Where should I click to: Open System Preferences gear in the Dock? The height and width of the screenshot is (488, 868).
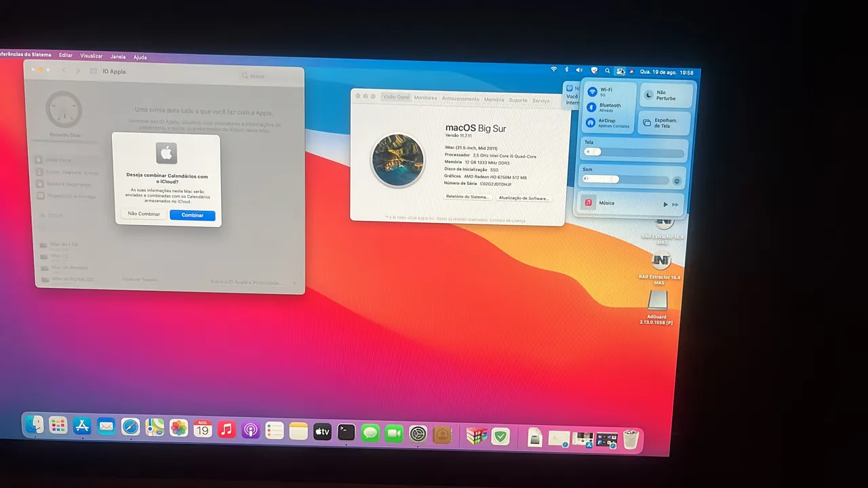coord(418,434)
